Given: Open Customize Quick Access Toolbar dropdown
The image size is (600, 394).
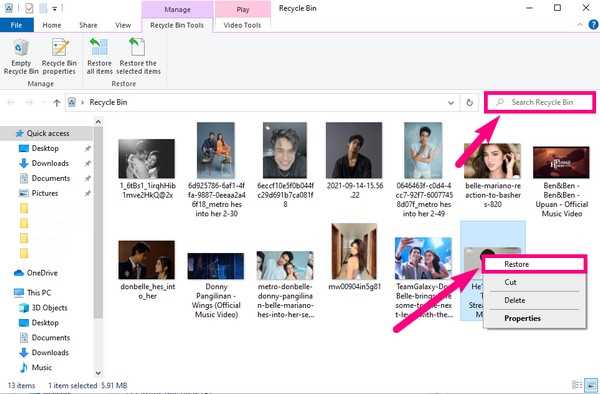Looking at the screenshot, I should (x=55, y=8).
